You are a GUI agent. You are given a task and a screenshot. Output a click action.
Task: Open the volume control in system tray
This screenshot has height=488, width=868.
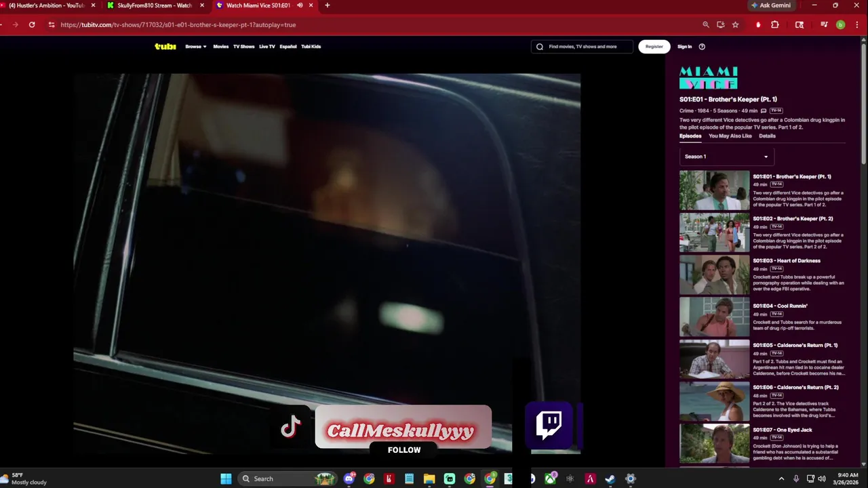822,479
